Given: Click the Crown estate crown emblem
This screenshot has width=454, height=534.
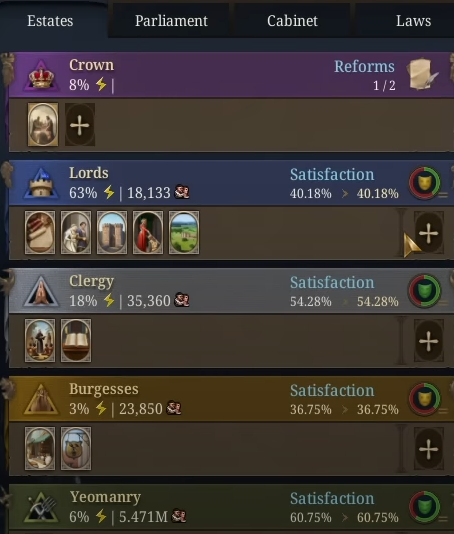Looking at the screenshot, I should click(41, 76).
